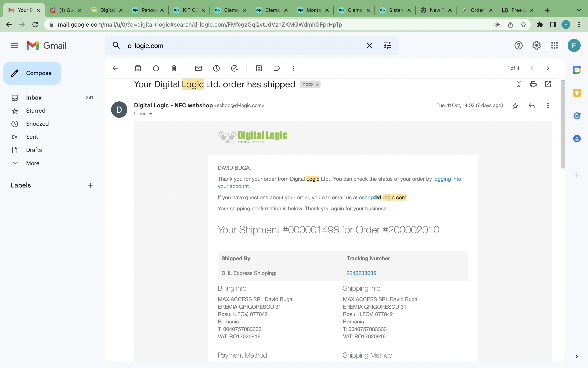Show the newer conversation arrow

[532, 68]
